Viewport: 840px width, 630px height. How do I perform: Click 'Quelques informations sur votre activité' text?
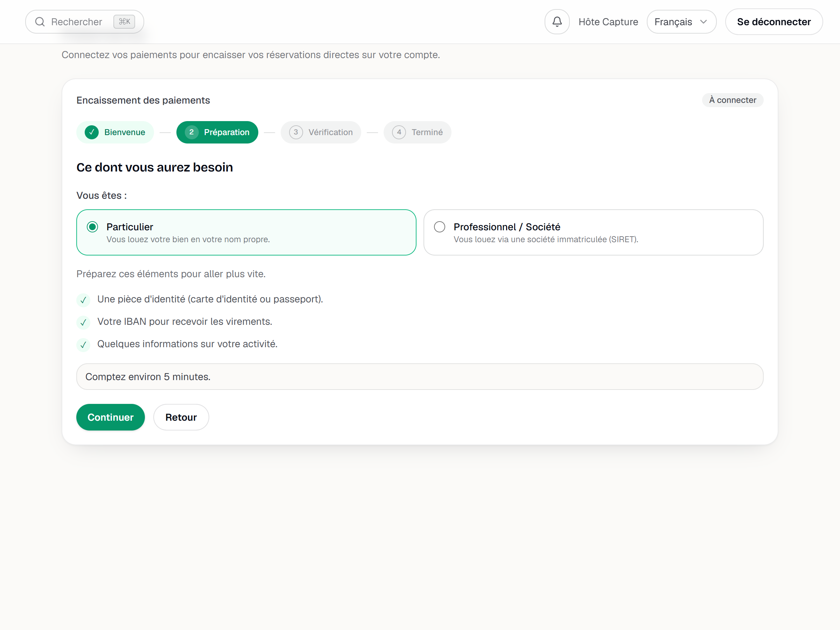(x=187, y=344)
